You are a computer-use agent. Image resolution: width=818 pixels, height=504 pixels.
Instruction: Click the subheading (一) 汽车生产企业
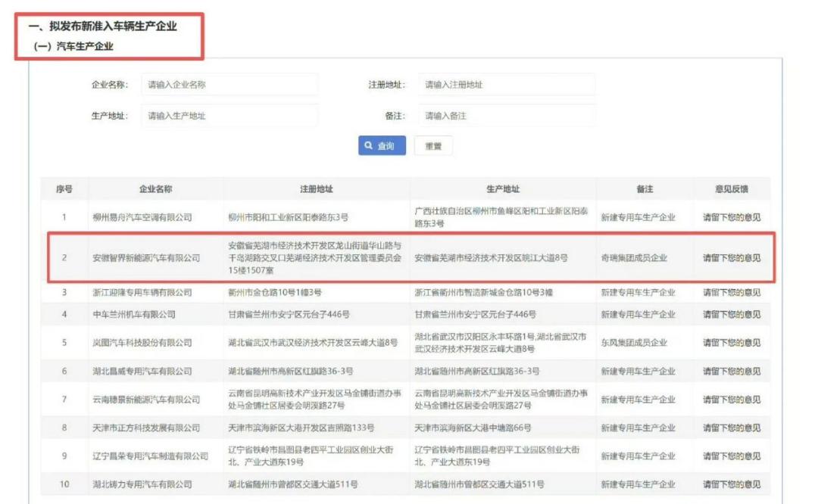click(73, 46)
